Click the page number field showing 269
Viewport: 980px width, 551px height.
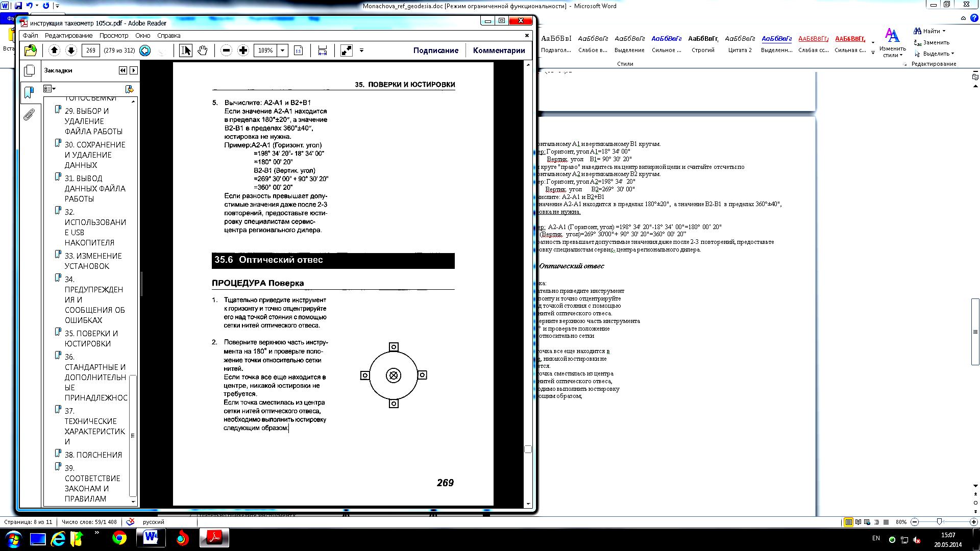point(90,51)
